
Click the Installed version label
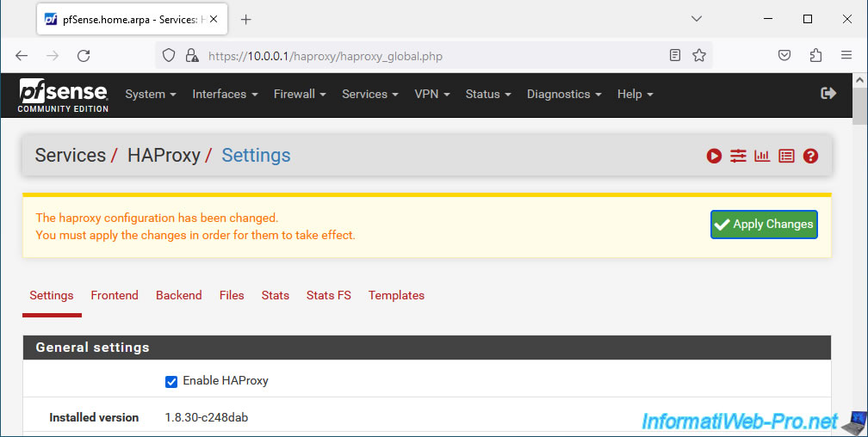pos(94,417)
